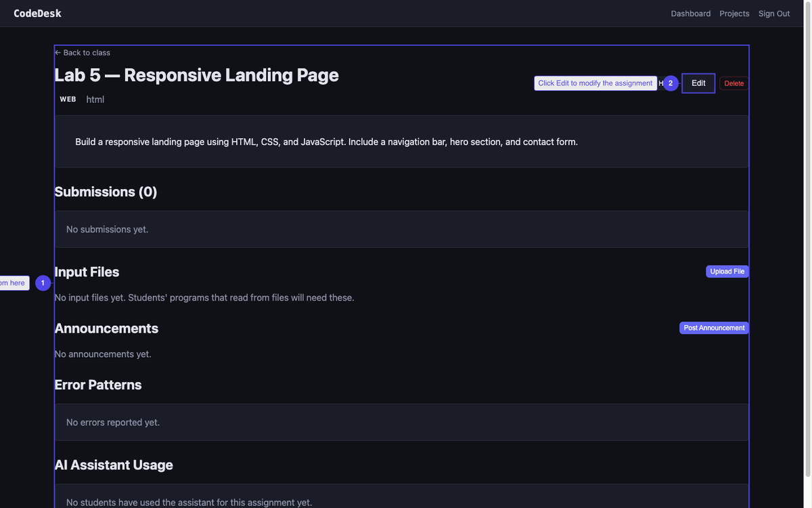Click the Upload File button

tap(727, 272)
